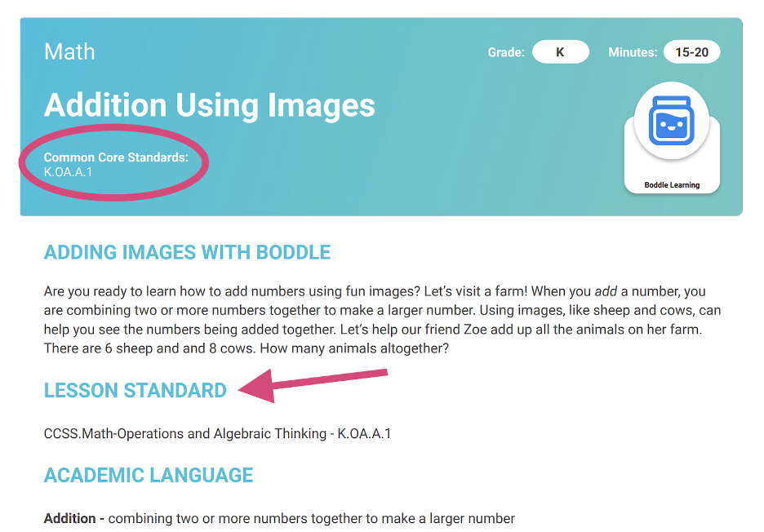
Task: Click the "LESSON STANDARD" heading
Action: tap(135, 391)
